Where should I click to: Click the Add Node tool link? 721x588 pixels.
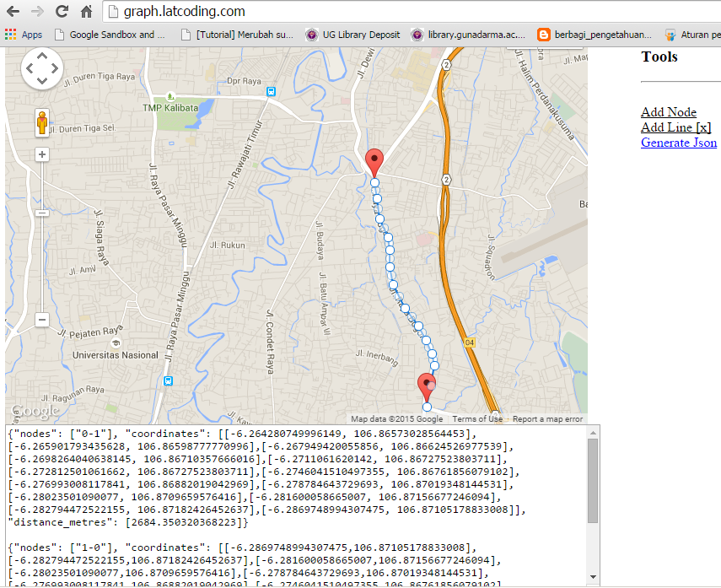[669, 112]
